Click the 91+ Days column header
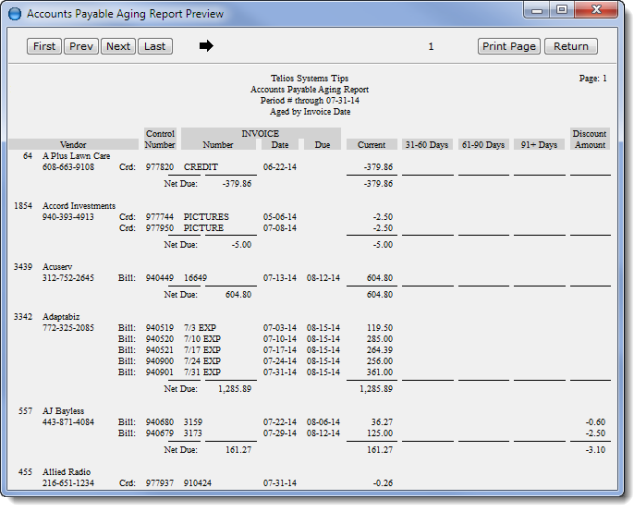This screenshot has height=512, width=640. tap(539, 145)
